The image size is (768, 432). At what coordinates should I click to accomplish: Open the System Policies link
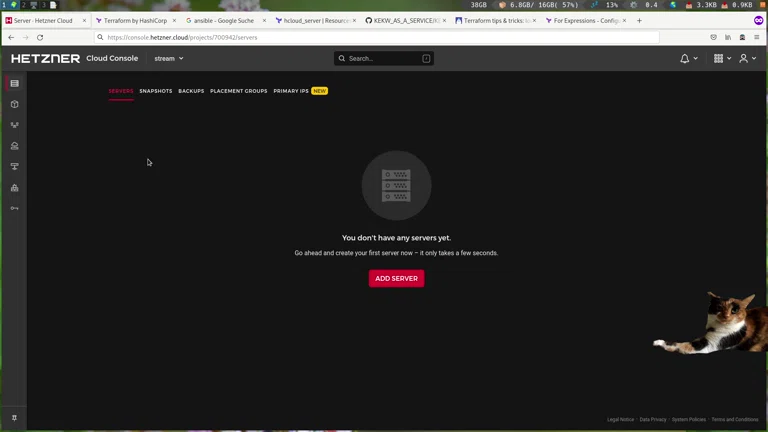pyautogui.click(x=689, y=419)
